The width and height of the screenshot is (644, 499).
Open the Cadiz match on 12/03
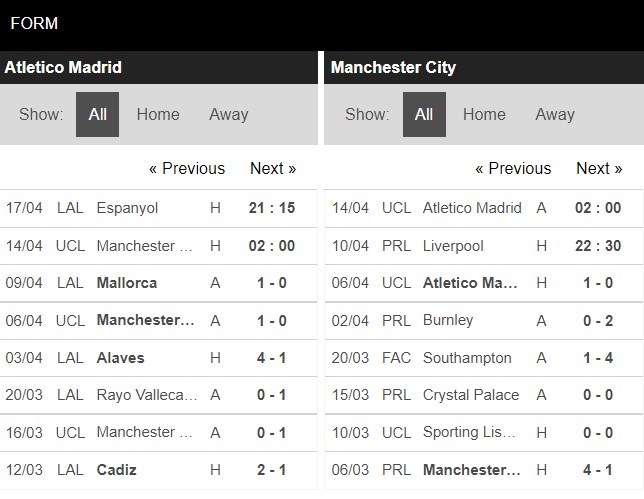159,470
